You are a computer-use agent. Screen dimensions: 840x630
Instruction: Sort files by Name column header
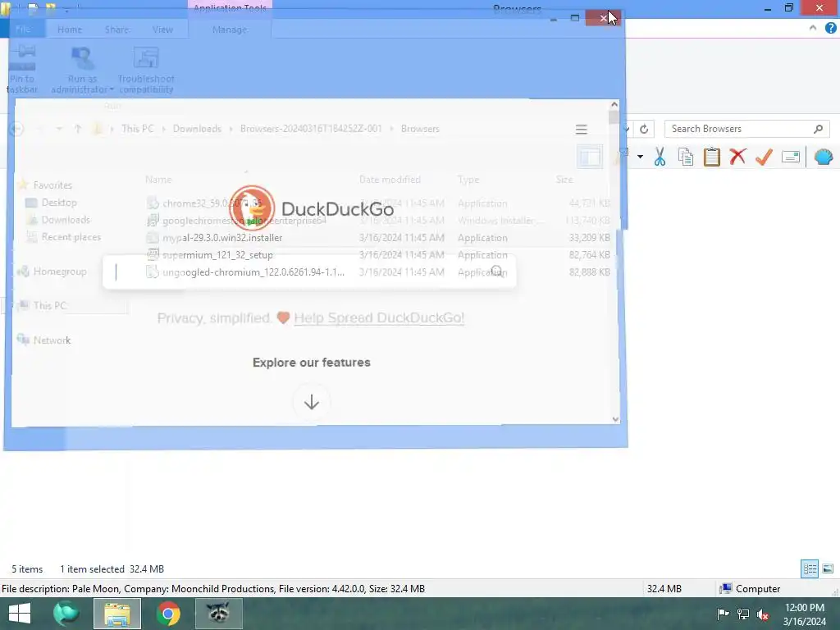tap(158, 180)
